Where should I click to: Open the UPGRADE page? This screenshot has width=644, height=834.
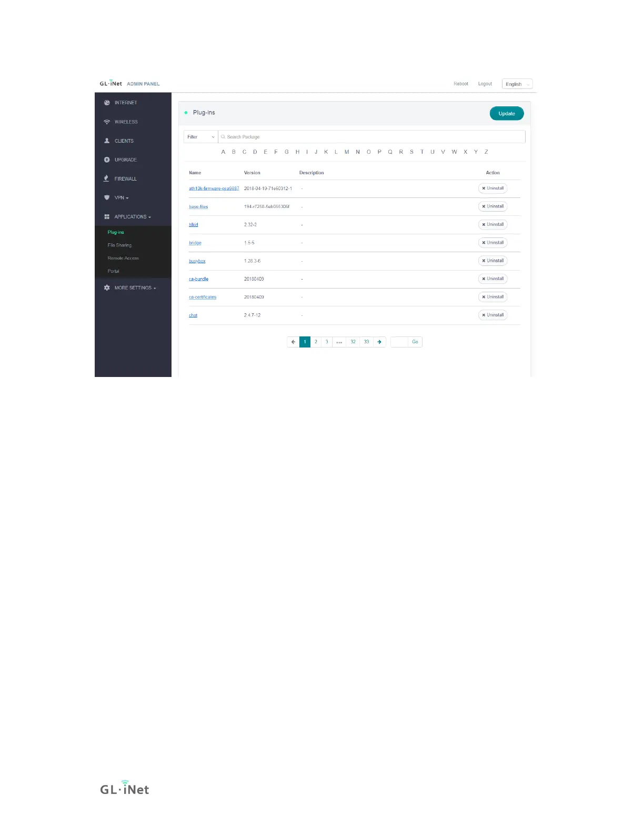[x=126, y=160]
